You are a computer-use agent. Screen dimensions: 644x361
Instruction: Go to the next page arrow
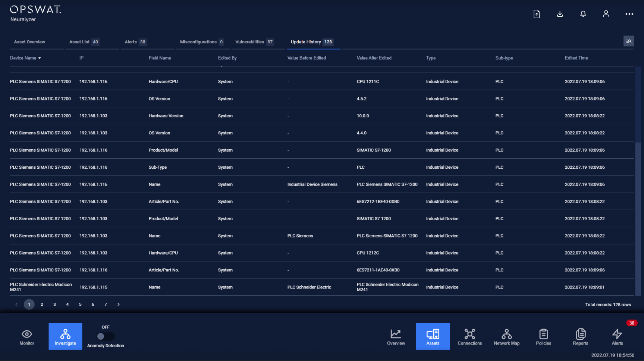tap(119, 304)
